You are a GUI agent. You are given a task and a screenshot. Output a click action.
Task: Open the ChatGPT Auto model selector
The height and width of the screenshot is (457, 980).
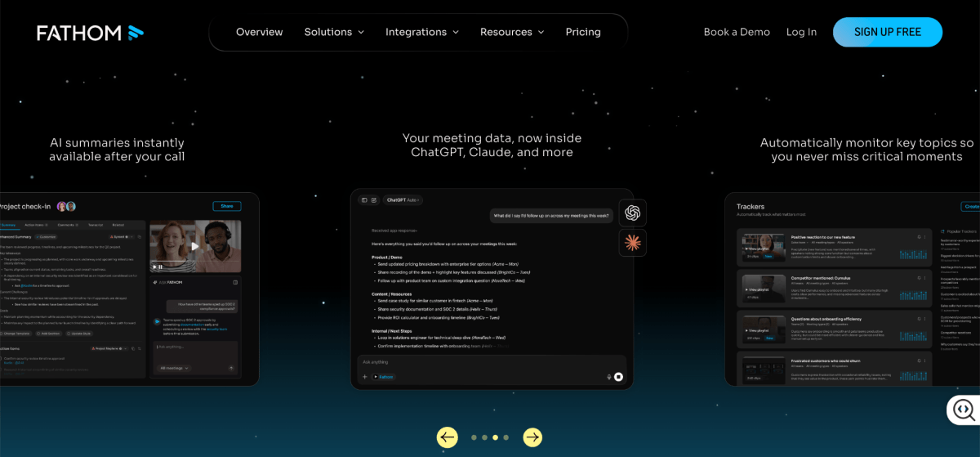click(403, 199)
